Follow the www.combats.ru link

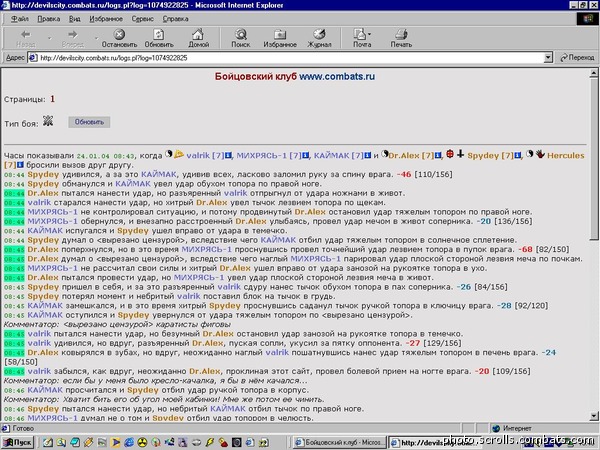(337, 77)
